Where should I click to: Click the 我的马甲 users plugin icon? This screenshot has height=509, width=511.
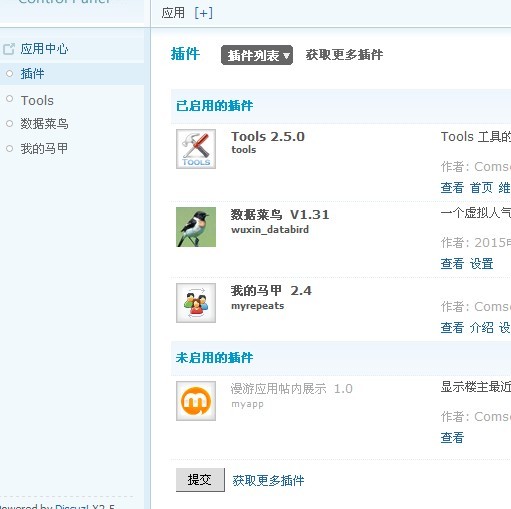(196, 303)
